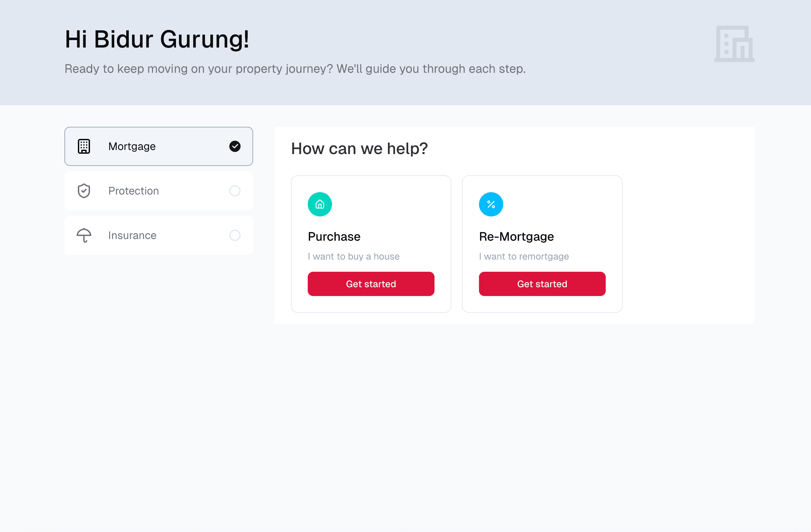Select the Insurance radio button

pyautogui.click(x=235, y=235)
